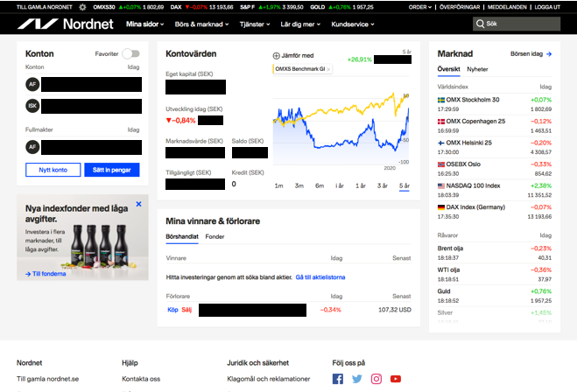Click the Jämför med plus icon
This screenshot has height=392, width=577.
pos(278,55)
